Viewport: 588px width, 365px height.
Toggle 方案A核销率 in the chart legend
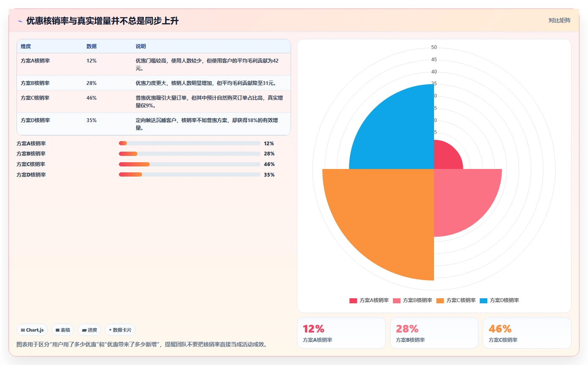click(x=369, y=300)
